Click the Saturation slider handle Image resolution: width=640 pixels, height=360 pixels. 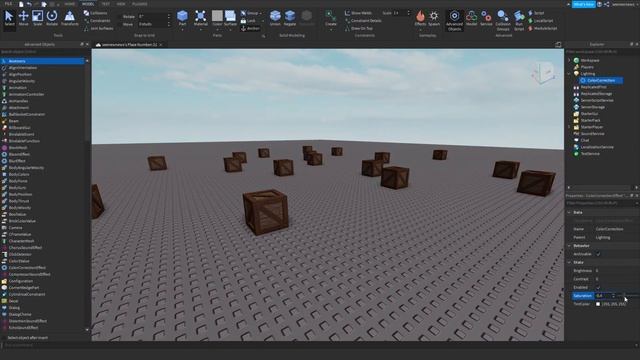[623, 295]
